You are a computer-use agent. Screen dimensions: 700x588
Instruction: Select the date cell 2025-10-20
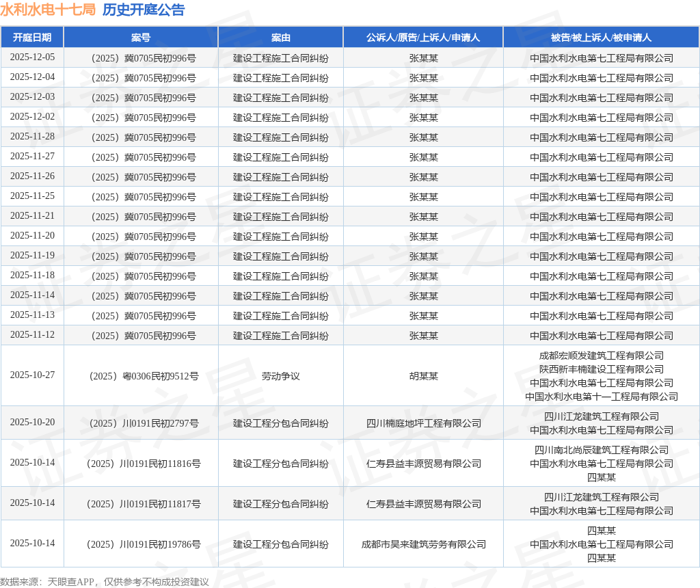tap(33, 423)
